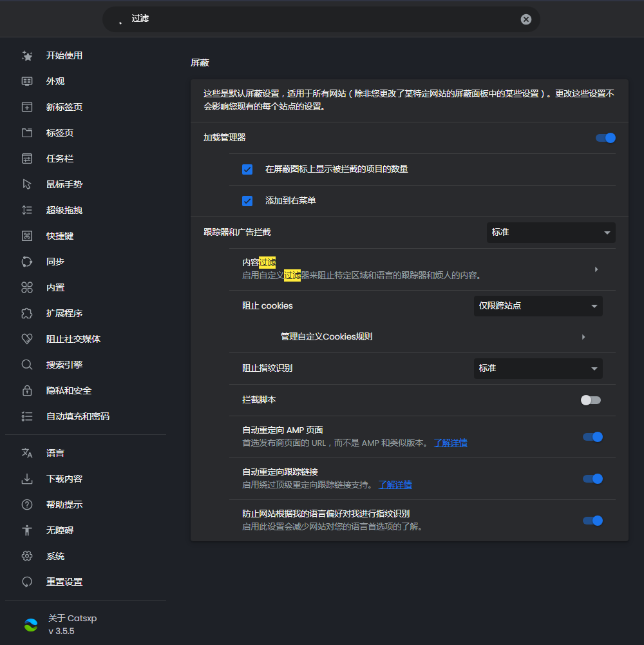The height and width of the screenshot is (645, 644).
Task: Focus the settings search field containing 过滤
Action: click(321, 19)
